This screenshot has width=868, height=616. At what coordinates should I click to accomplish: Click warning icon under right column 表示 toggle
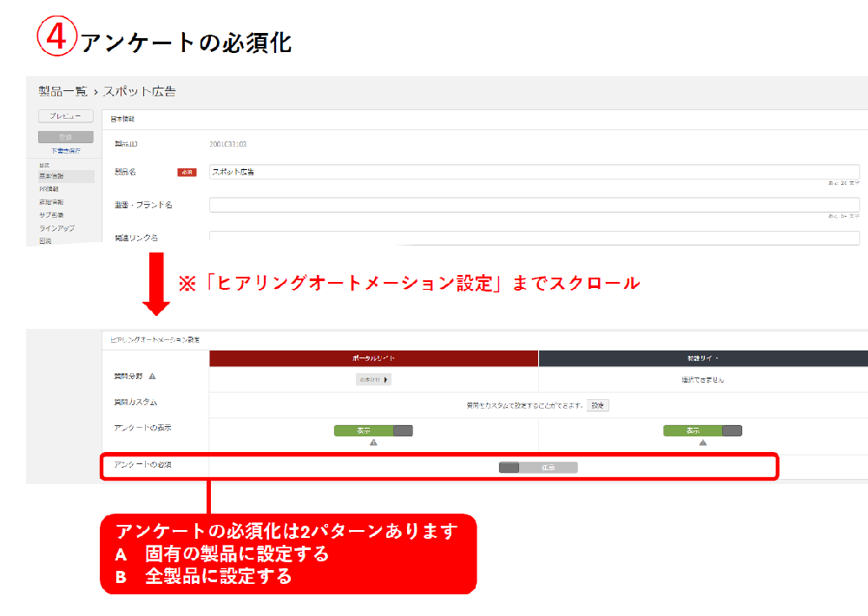[x=702, y=442]
